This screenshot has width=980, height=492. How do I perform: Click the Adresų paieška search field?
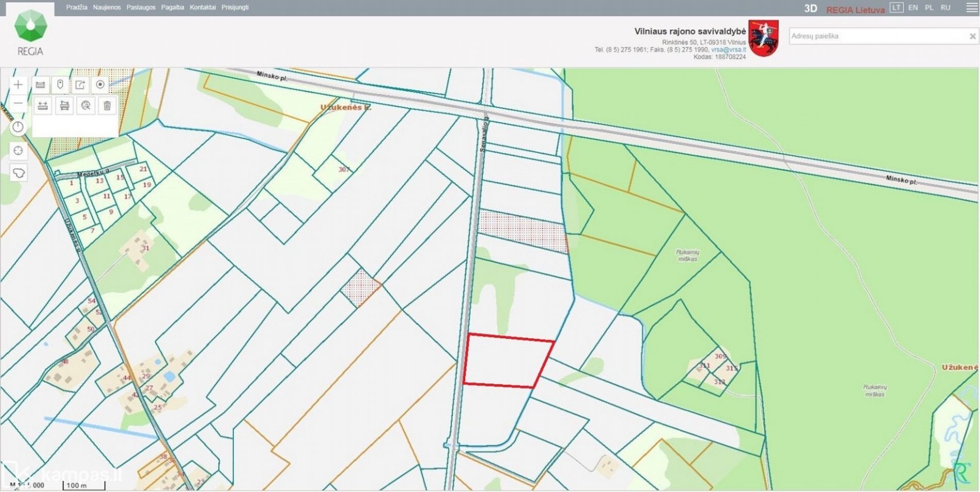pyautogui.click(x=877, y=36)
